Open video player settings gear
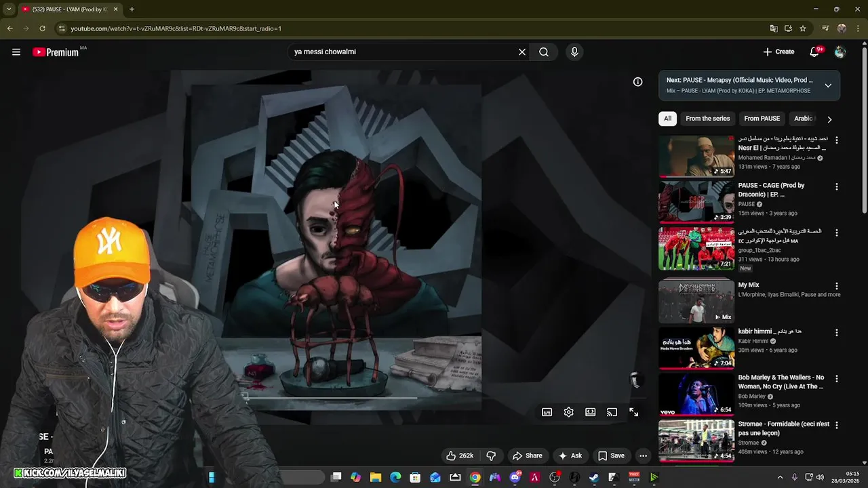 pyautogui.click(x=569, y=412)
